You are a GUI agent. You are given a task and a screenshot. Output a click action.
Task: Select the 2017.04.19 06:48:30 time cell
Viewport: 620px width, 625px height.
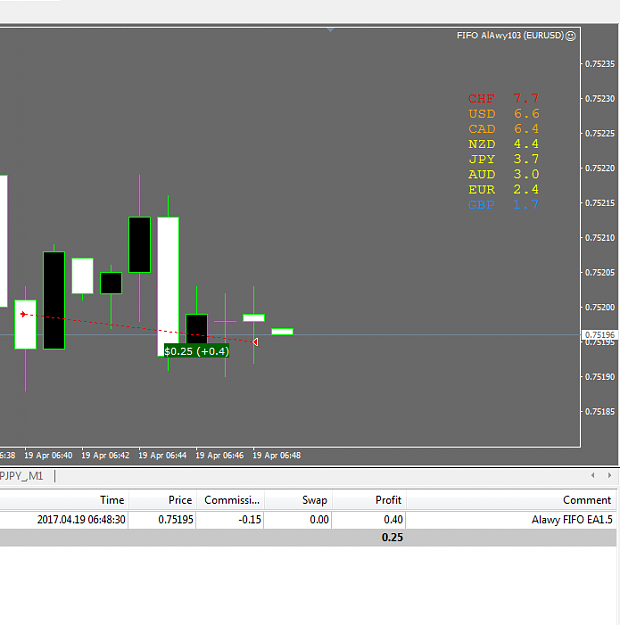81,519
